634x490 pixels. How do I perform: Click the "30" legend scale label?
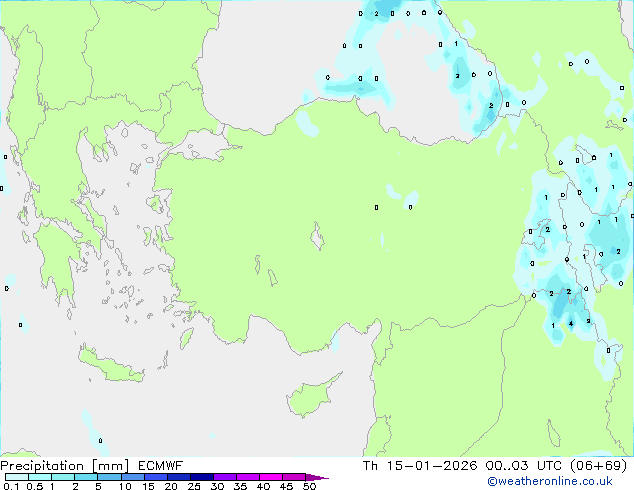click(217, 486)
